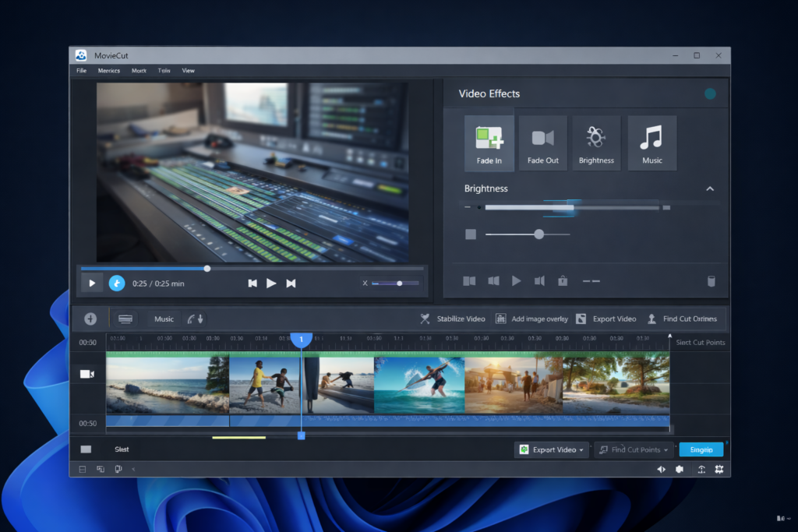The width and height of the screenshot is (798, 532).
Task: Click the delete icon in the effects panel
Action: click(711, 280)
